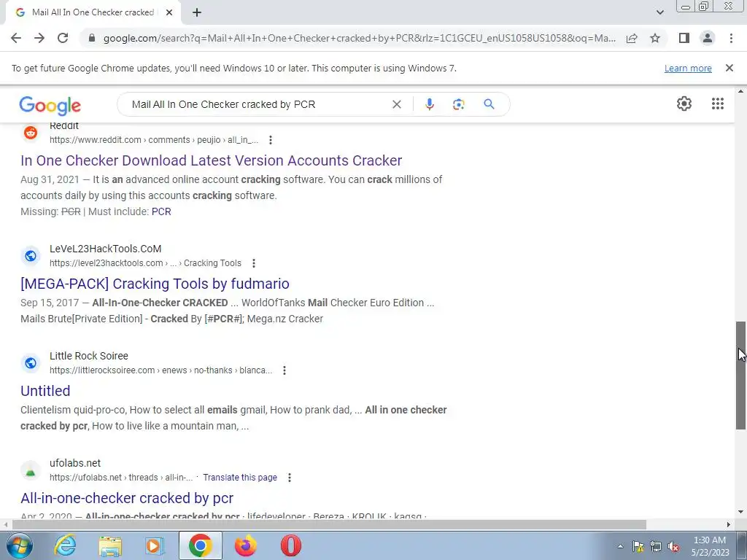
Task: Open All-in-one-checker cracked by pcr result
Action: point(127,498)
